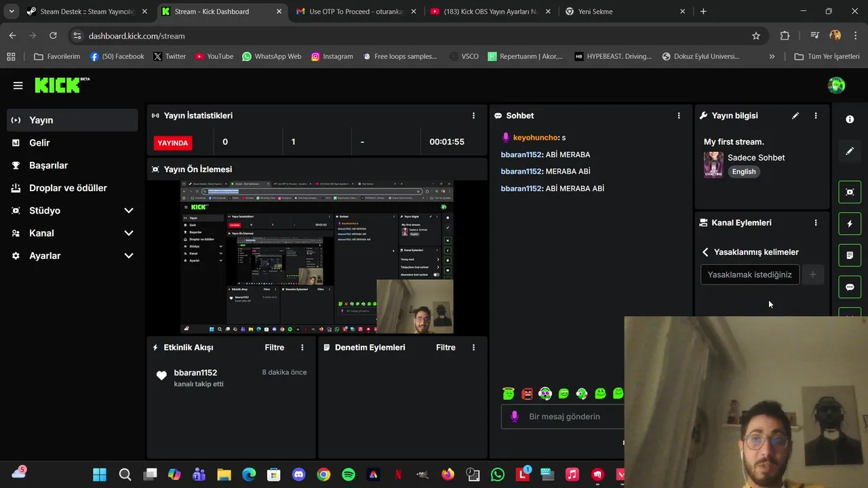Go back from Yasaklanmış kelimeler
This screenshot has width=868, height=488.
[705, 252]
